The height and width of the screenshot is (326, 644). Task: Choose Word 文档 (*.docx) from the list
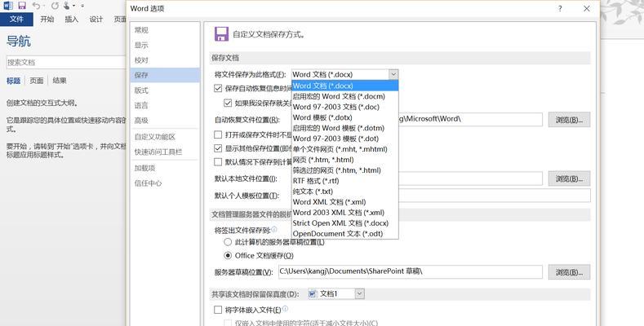(x=345, y=86)
